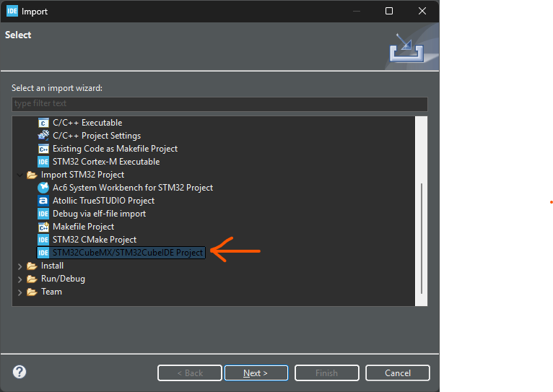
Task: Focus the type filter text field
Action: pyautogui.click(x=219, y=104)
